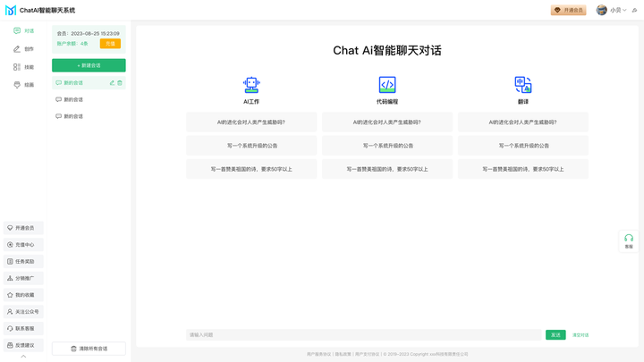Click the green 发送 send button
This screenshot has width=644, height=362.
tap(555, 335)
